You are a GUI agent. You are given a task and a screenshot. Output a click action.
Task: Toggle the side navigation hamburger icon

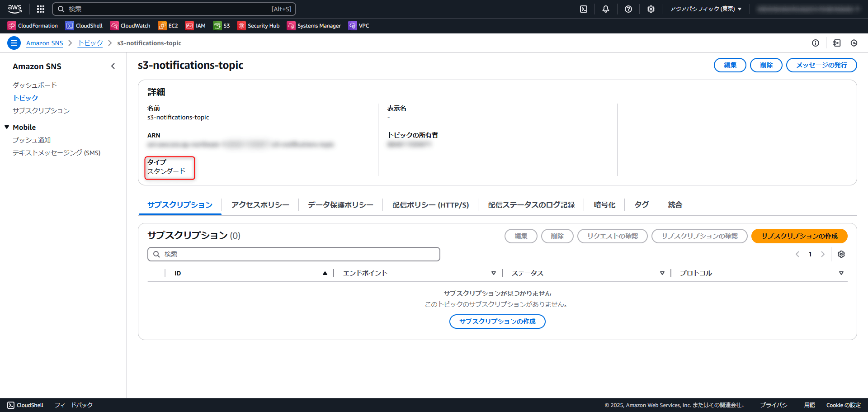[14, 43]
